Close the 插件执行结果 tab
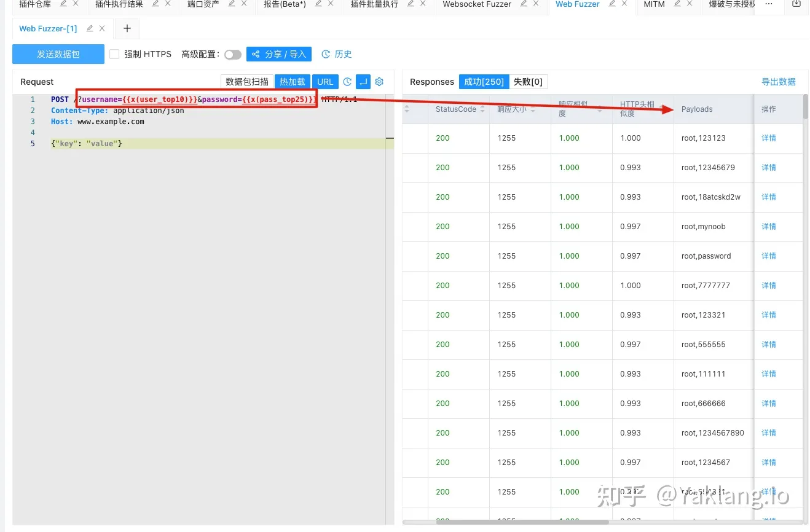The image size is (810, 532). (168, 4)
